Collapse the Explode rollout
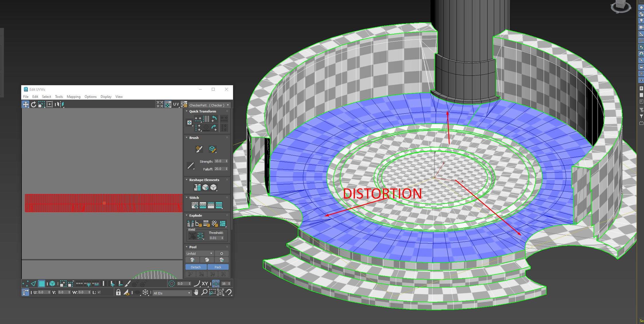This screenshot has width=644, height=324. 187,216
